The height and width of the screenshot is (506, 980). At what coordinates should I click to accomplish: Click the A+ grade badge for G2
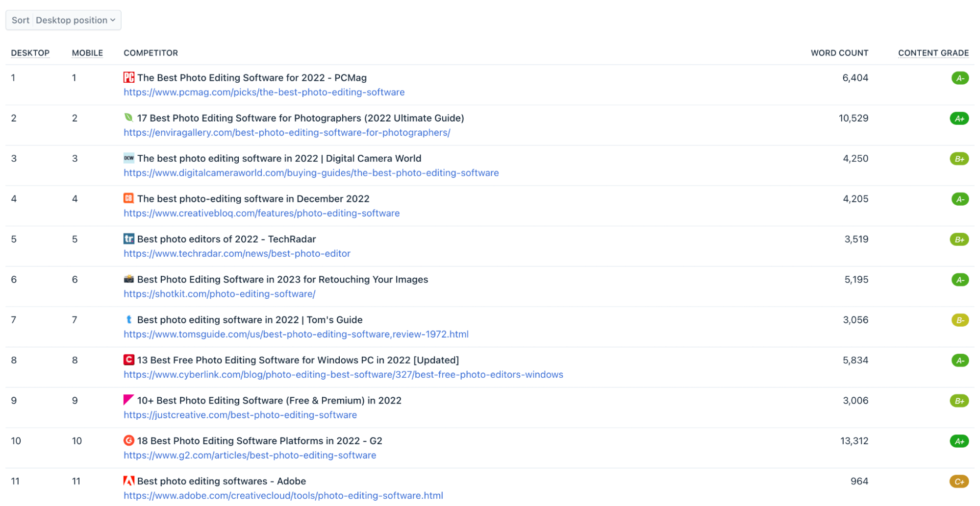959,441
